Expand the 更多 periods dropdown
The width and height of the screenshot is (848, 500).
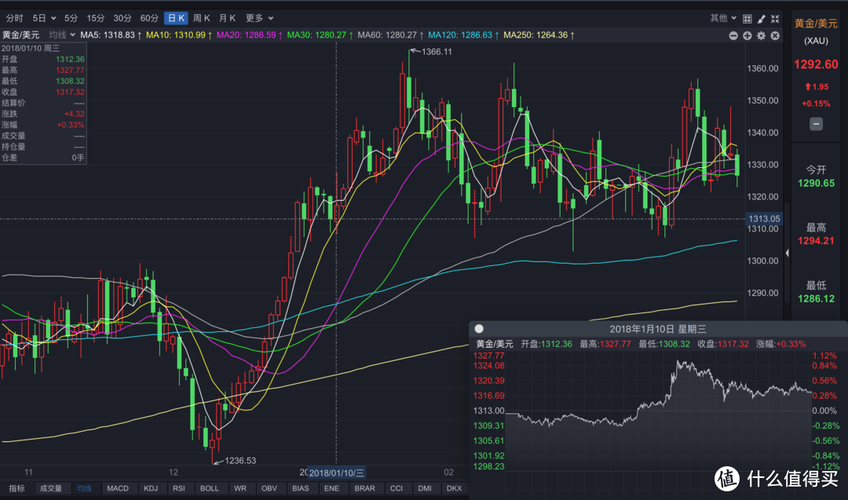pyautogui.click(x=258, y=18)
